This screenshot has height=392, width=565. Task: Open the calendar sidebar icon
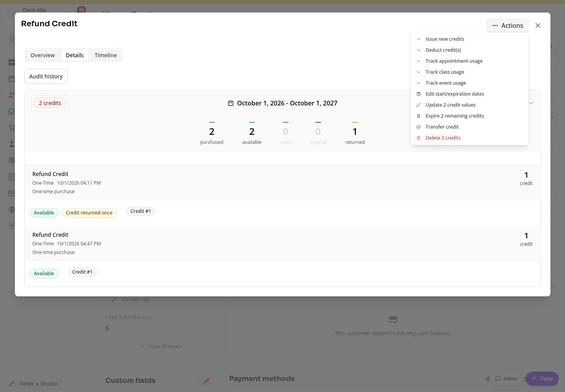coord(12,79)
